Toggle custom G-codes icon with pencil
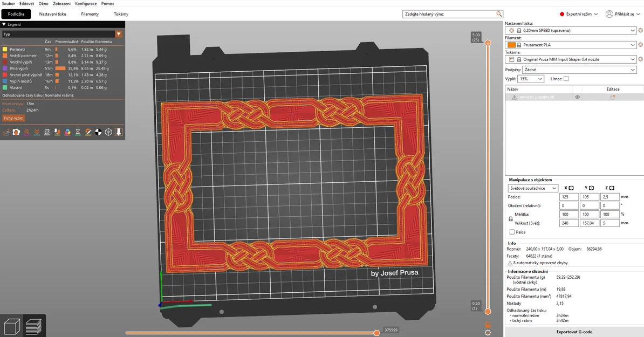644x337 pixels. (88, 132)
